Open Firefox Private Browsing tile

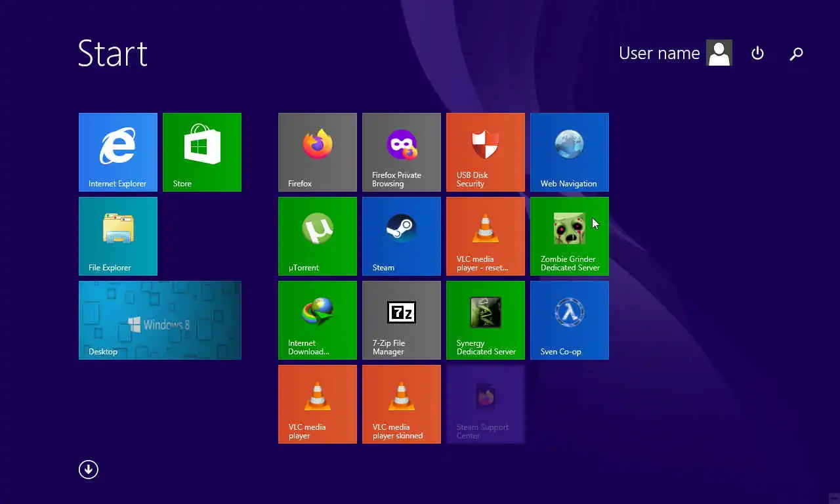pos(402,152)
